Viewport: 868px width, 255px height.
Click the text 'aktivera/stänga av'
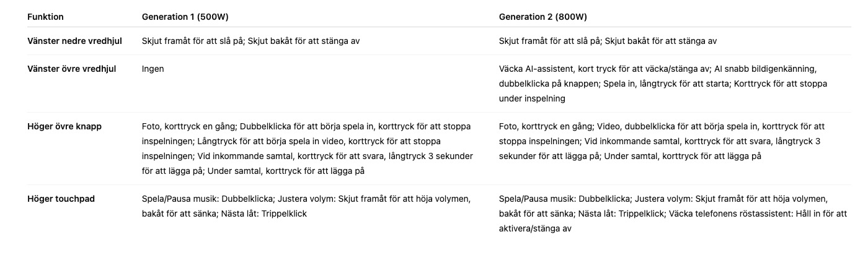coord(534,228)
